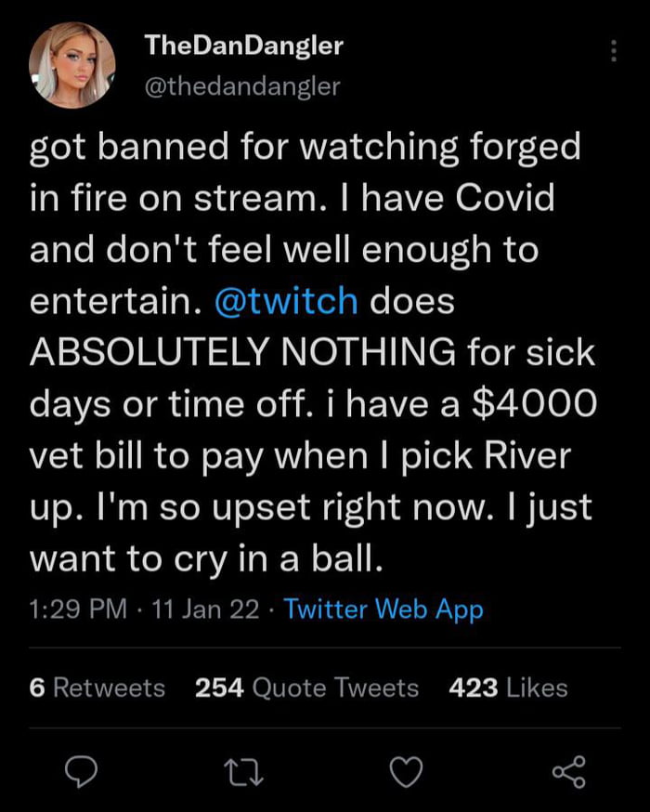Click the heart icon to unlike later
This screenshot has width=650, height=812.
tap(407, 769)
